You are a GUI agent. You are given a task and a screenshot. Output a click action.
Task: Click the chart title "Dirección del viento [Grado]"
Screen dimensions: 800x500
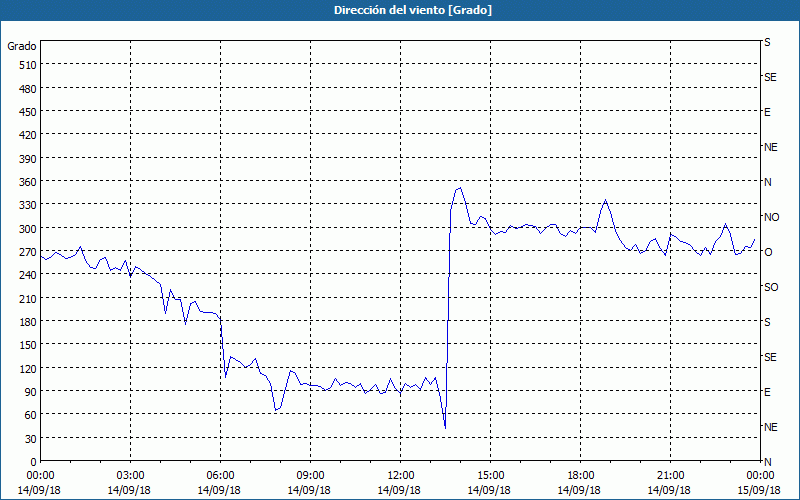413,10
